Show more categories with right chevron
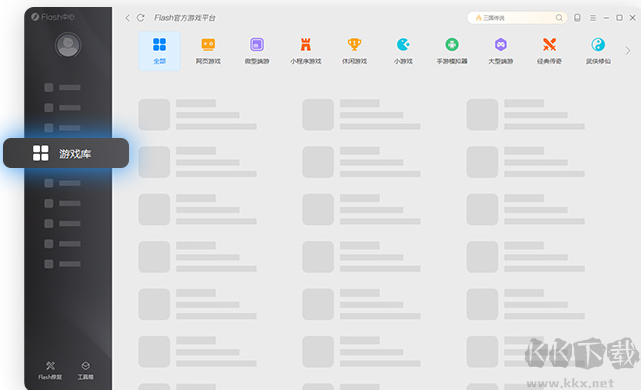 [628, 51]
